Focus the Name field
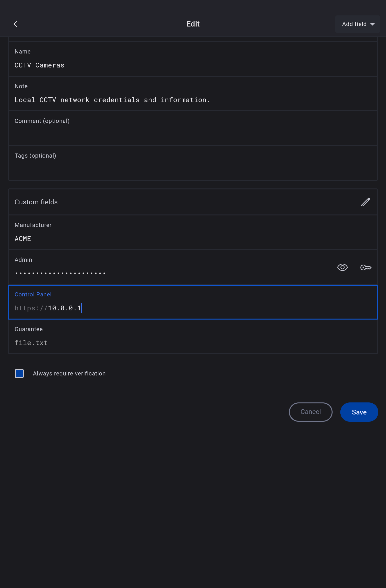 point(193,65)
